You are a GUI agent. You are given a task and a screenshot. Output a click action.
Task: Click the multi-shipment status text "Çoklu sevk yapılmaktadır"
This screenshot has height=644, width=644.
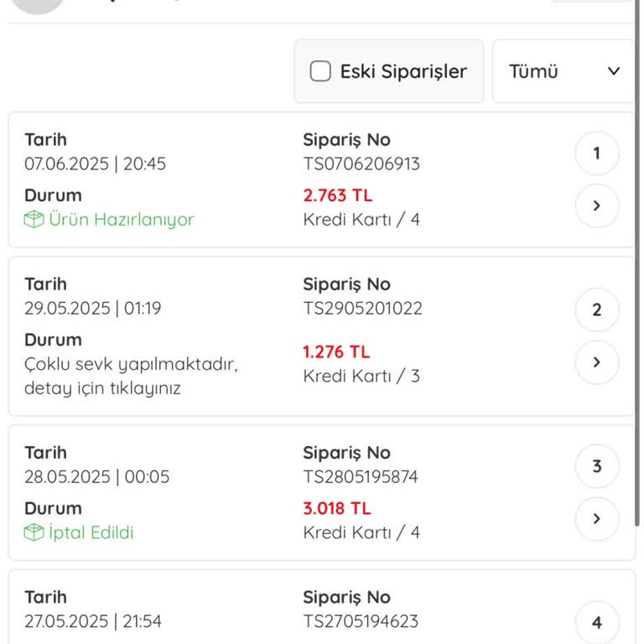(131, 365)
